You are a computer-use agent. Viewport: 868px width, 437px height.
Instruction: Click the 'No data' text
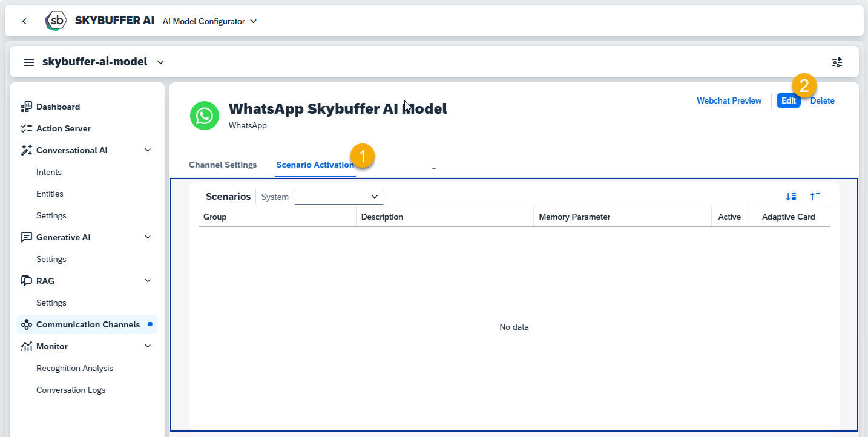[x=514, y=327]
